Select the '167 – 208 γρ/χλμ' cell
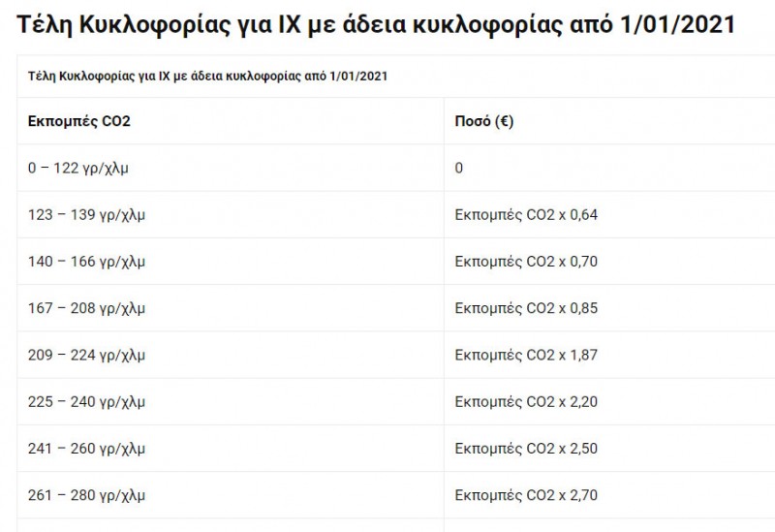The width and height of the screenshot is (775, 532). [x=86, y=309]
